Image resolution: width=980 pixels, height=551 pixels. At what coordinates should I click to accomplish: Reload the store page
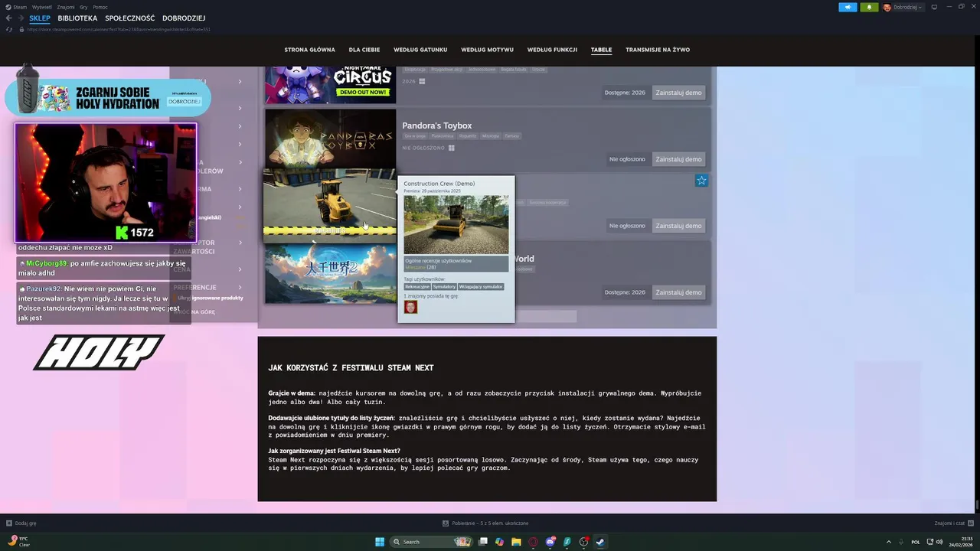(9, 29)
